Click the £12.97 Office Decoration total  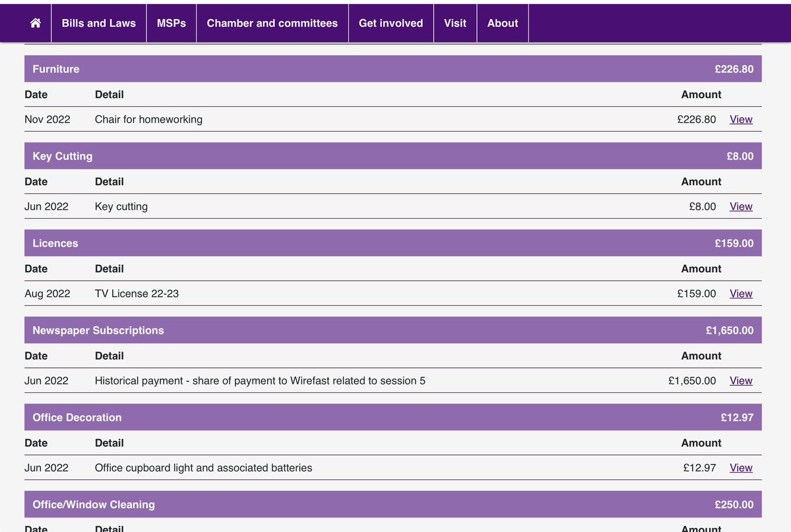(737, 417)
